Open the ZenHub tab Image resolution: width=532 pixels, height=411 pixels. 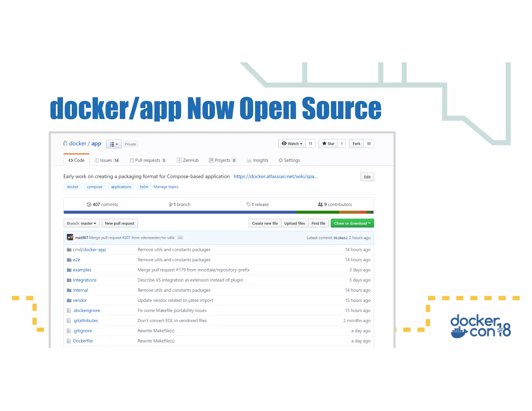tap(188, 160)
